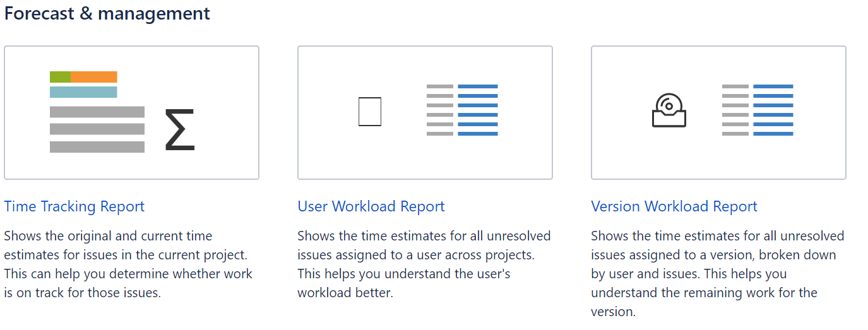Open the Time Tracking Report link
Image resolution: width=868 pixels, height=330 pixels.
coord(74,206)
